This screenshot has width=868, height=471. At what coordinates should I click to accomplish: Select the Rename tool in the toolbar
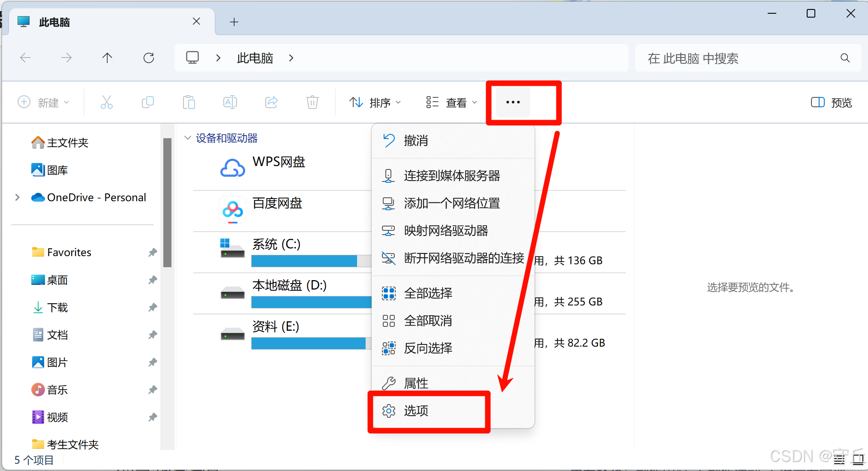230,102
